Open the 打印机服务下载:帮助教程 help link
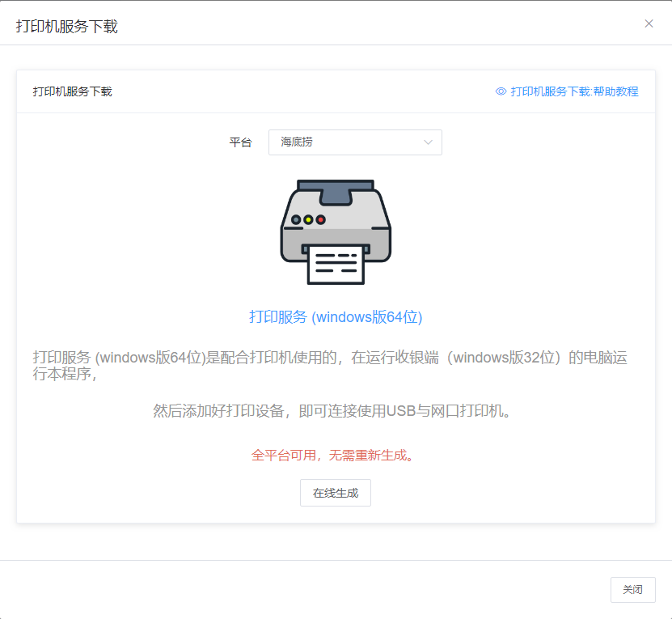This screenshot has height=619, width=672. 574,91
